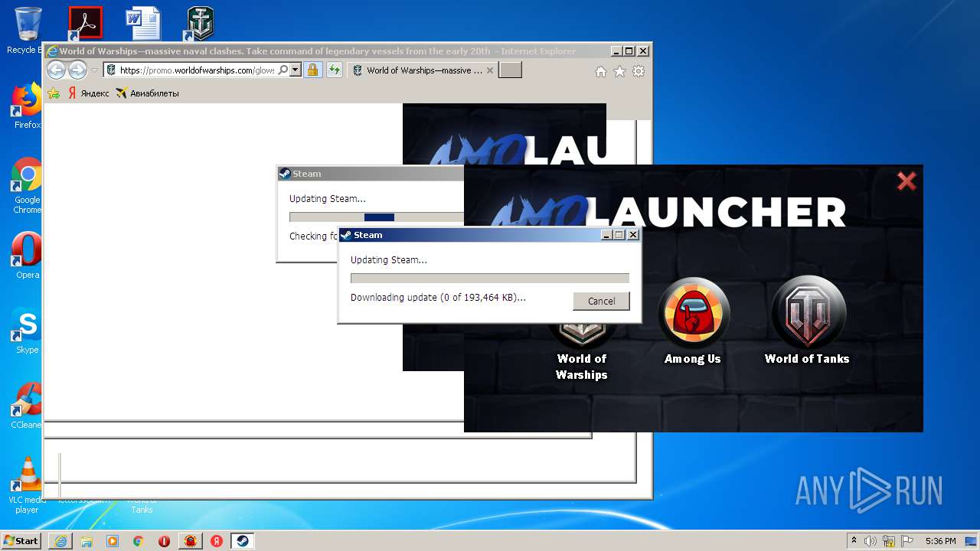The image size is (980, 551).
Task: Open the address bar autocomplete dropdown
Action: (295, 70)
